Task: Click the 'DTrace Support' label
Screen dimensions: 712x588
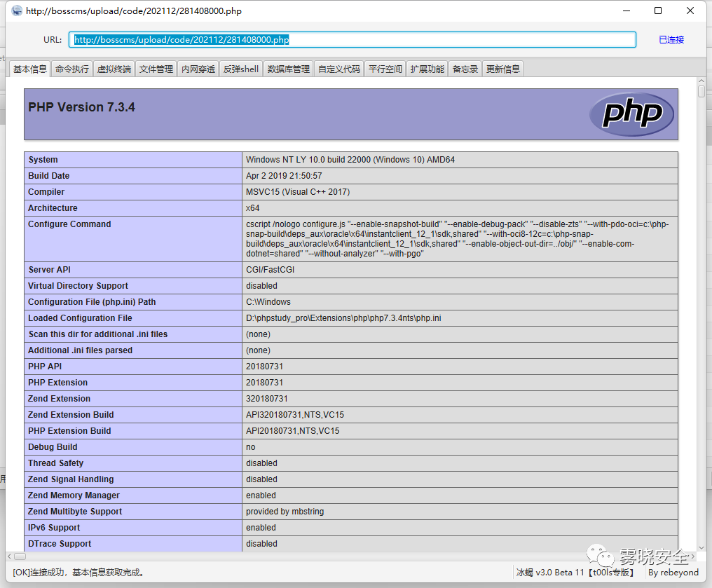Action: (60, 544)
